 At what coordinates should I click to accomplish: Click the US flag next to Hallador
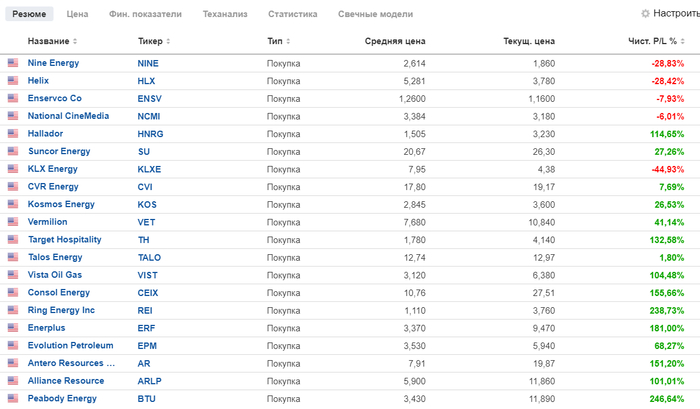point(13,133)
